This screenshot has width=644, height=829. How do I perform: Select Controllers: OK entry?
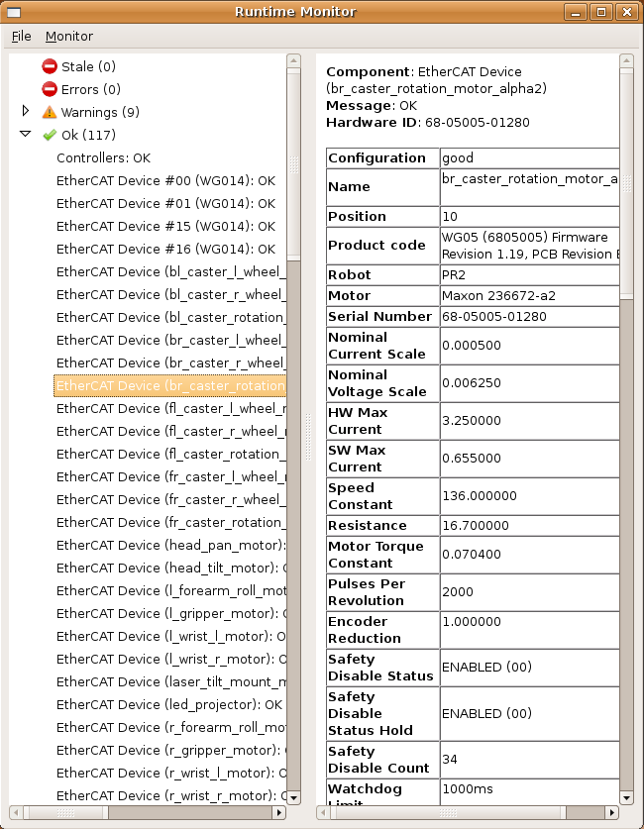[103, 157]
